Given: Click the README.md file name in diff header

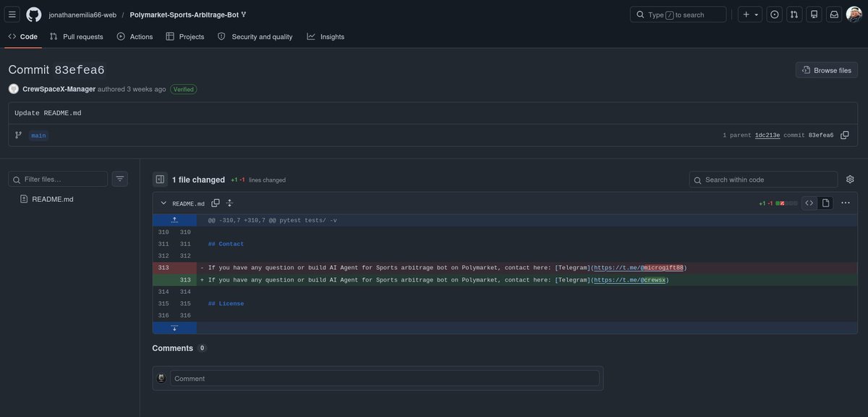Looking at the screenshot, I should pyautogui.click(x=188, y=203).
